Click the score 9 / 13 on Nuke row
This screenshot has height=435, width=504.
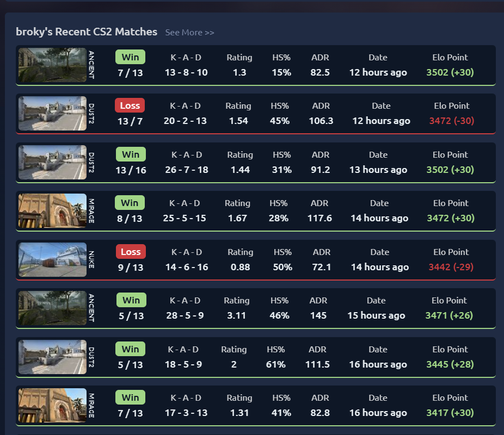[x=131, y=267]
